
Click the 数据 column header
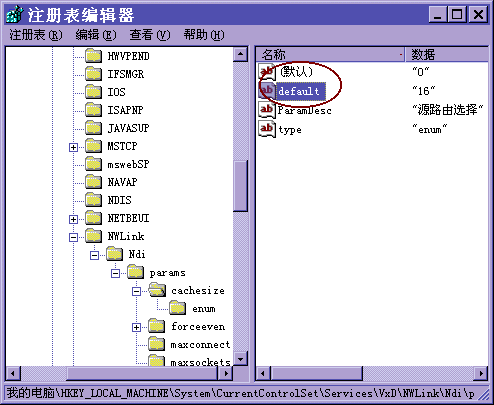coord(447,54)
